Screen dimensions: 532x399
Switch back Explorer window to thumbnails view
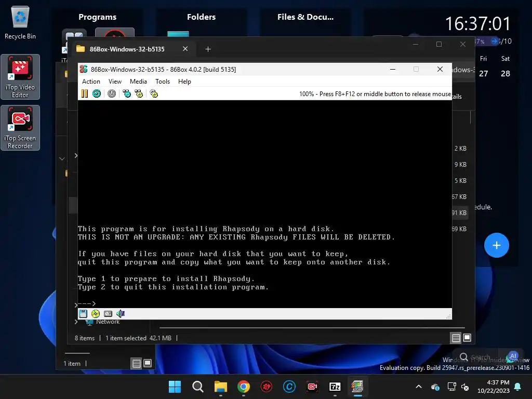click(148, 363)
